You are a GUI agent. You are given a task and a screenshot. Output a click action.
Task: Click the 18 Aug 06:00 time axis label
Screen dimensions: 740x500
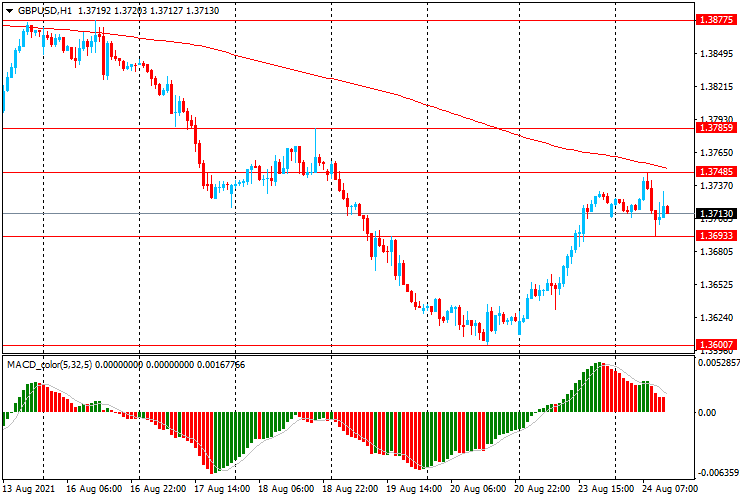(x=286, y=488)
